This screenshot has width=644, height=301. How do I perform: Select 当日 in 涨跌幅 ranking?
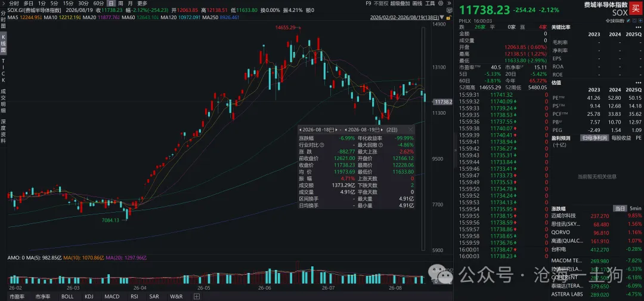point(620,209)
